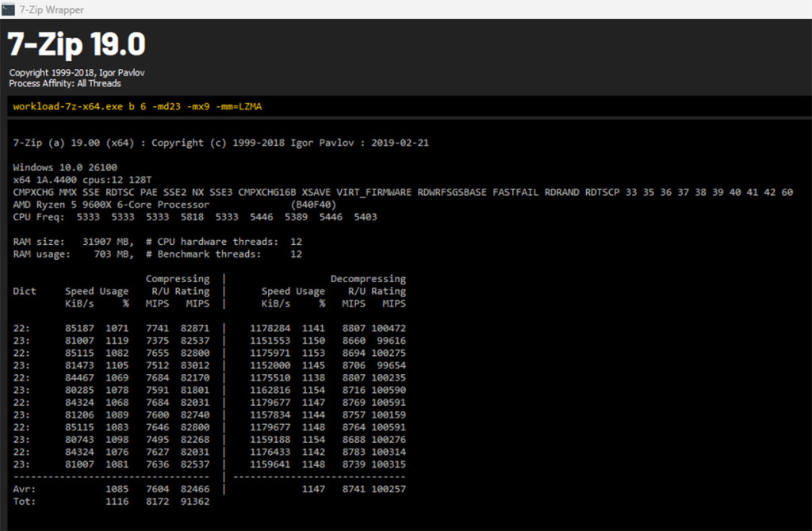
Task: Click the large "7-Zip 19.0" heading
Action: tap(77, 44)
